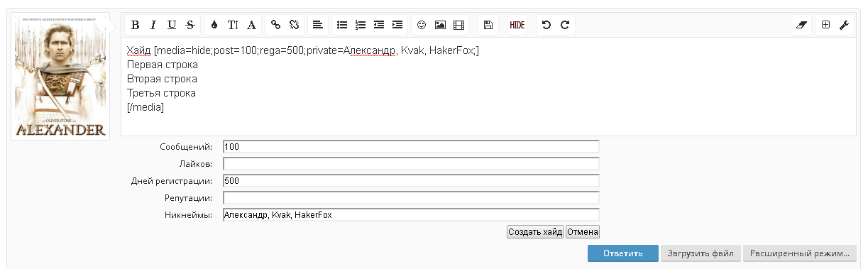Click the HIDE toolbar button
Viewport: 868px width, 269px height.
[517, 25]
